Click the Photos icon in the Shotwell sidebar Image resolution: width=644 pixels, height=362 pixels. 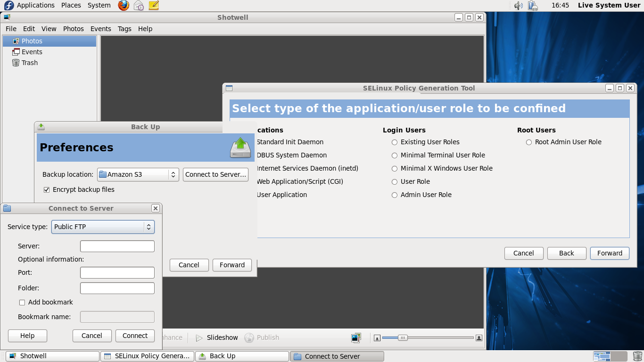click(x=16, y=41)
